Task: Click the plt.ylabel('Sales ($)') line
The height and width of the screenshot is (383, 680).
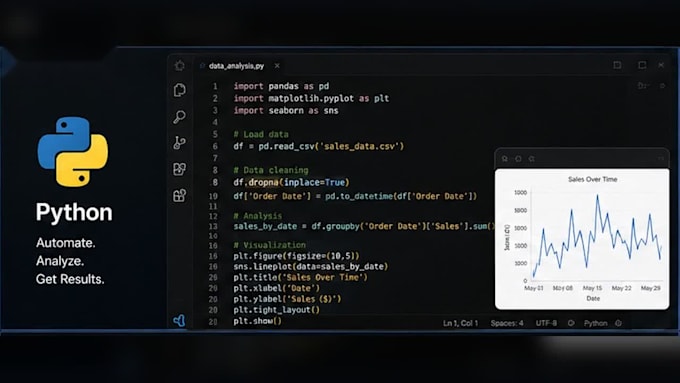Action: (x=288, y=299)
